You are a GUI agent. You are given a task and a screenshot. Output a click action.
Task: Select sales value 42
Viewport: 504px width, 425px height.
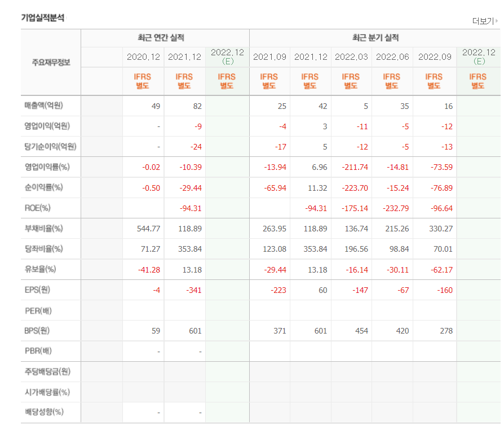pos(322,106)
